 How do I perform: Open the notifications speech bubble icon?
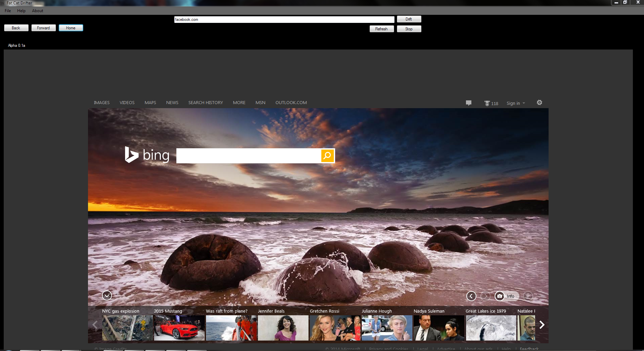[x=468, y=103]
